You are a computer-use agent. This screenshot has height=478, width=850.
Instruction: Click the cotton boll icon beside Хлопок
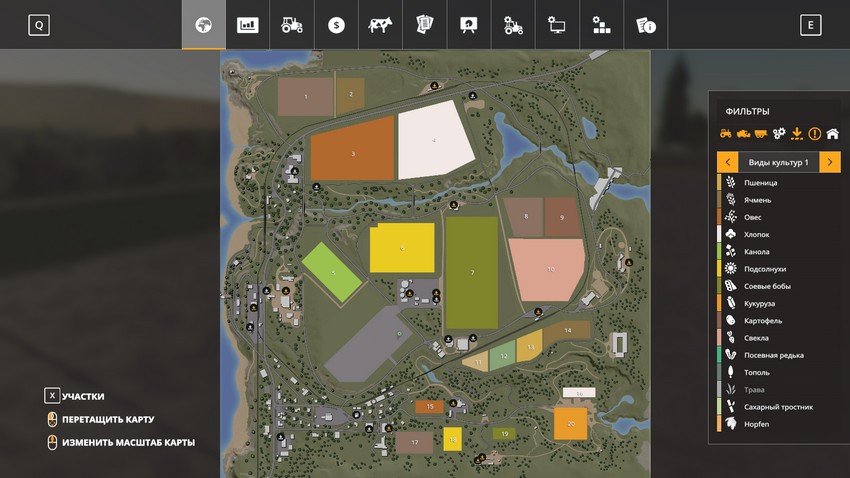point(731,235)
